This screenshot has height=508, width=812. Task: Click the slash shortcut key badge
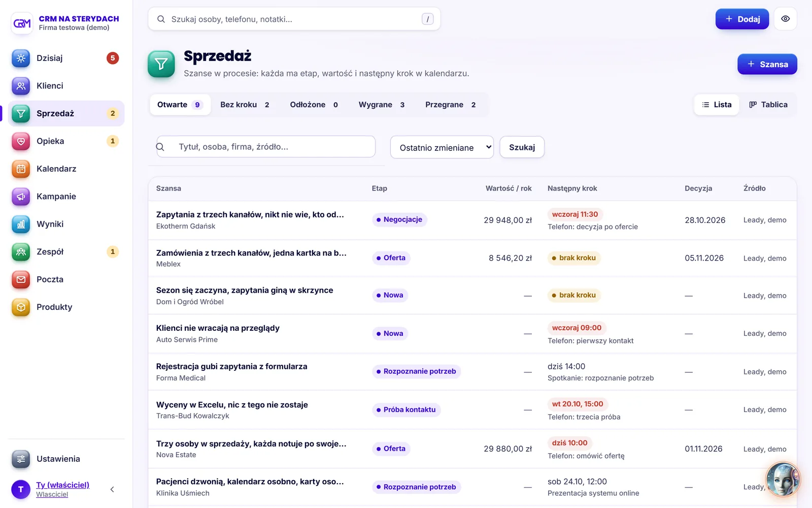[x=427, y=19]
